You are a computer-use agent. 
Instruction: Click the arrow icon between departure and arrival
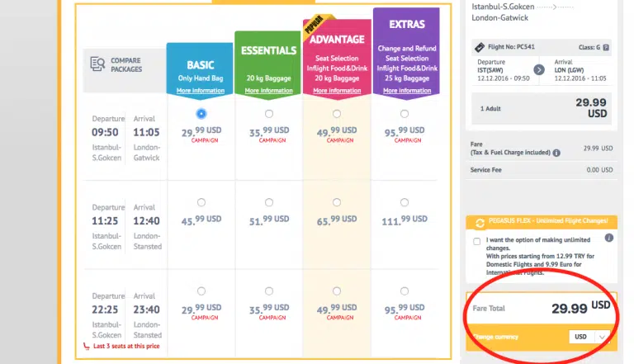[x=539, y=70]
